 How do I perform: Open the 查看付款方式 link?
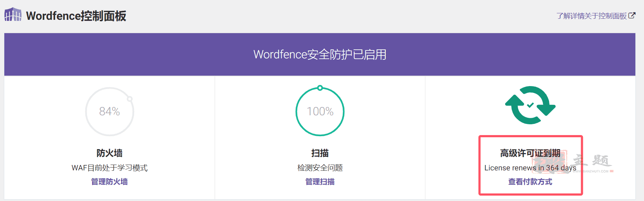[530, 182]
